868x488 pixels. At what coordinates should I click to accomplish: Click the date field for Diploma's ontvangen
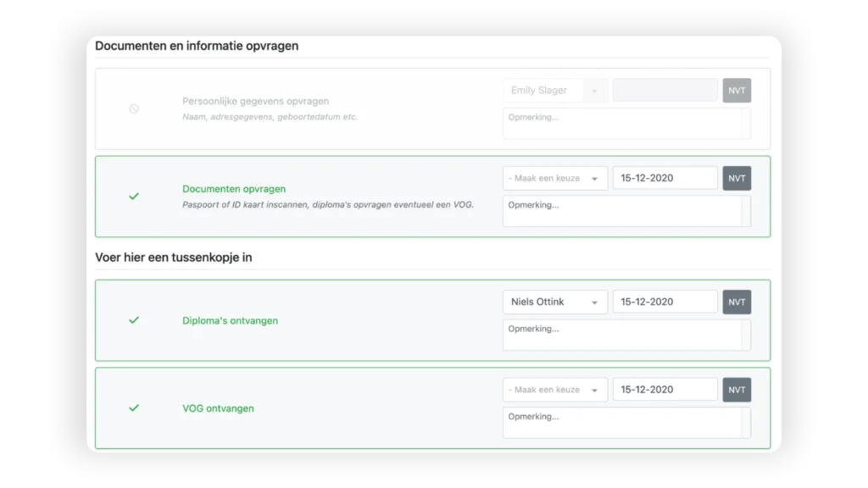coord(665,302)
